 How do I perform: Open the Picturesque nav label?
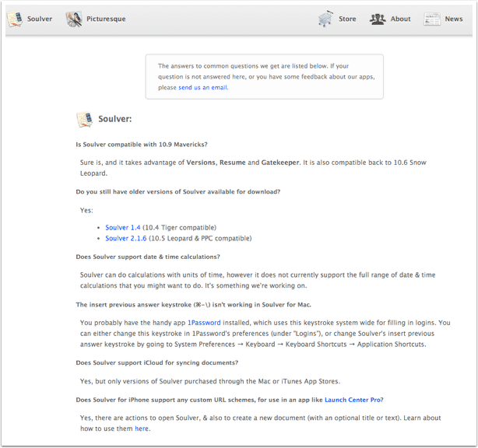tap(106, 19)
